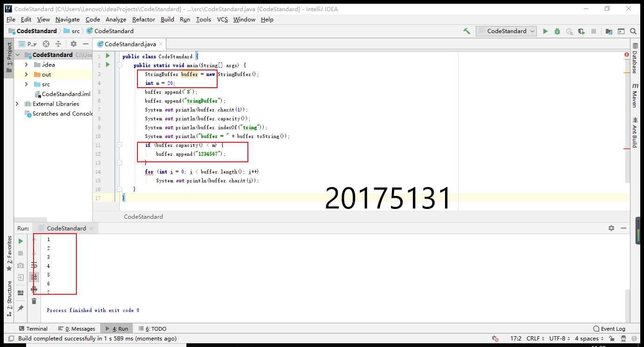Click the red error indicator in editor

pos(627,55)
